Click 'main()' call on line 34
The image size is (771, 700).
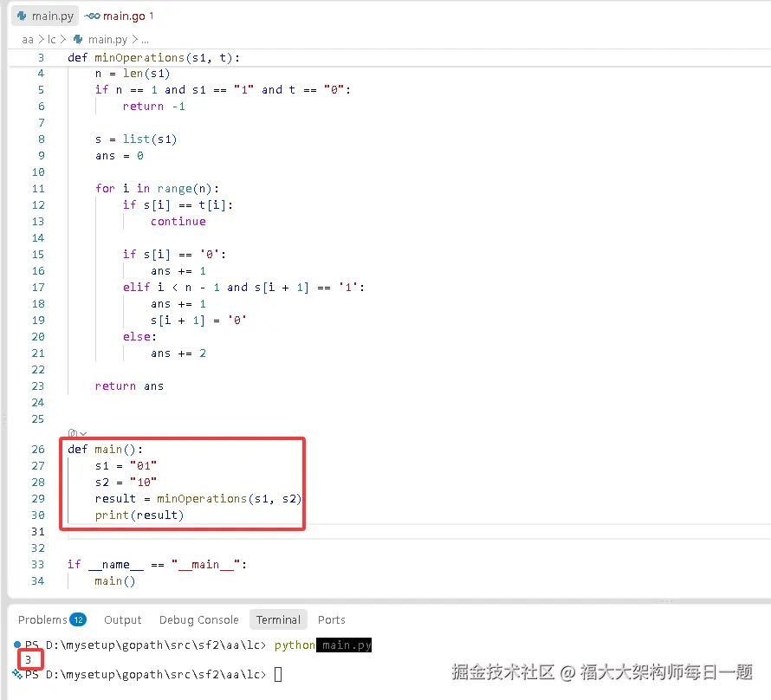[x=114, y=581]
